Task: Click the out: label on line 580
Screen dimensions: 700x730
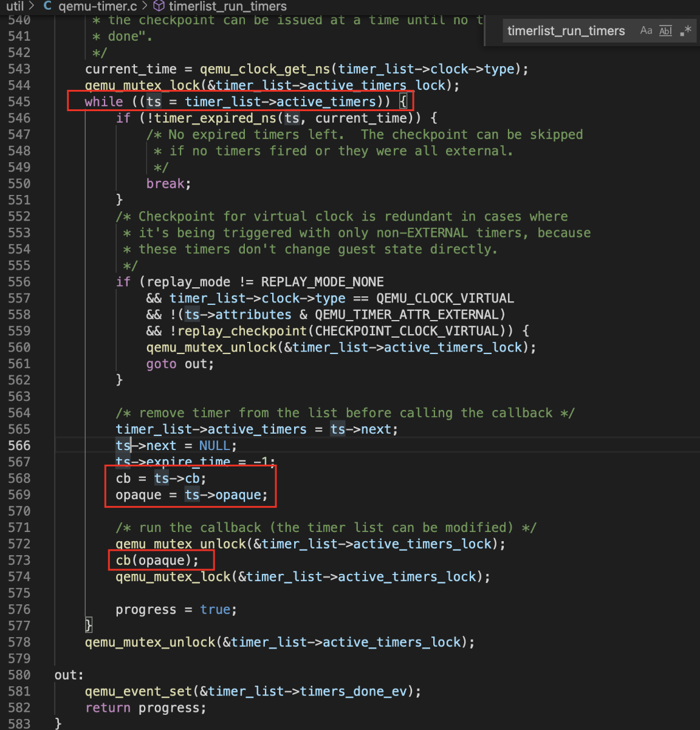Action: (x=69, y=675)
